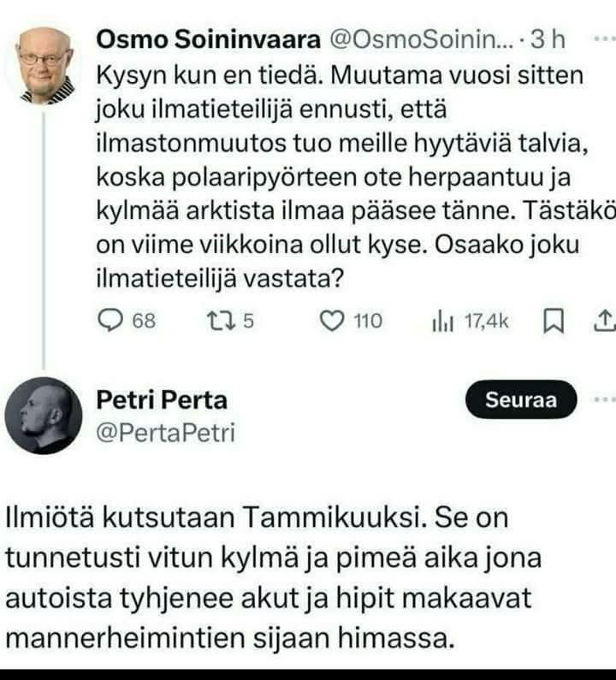Click the 17,4k view count number

tap(486, 321)
